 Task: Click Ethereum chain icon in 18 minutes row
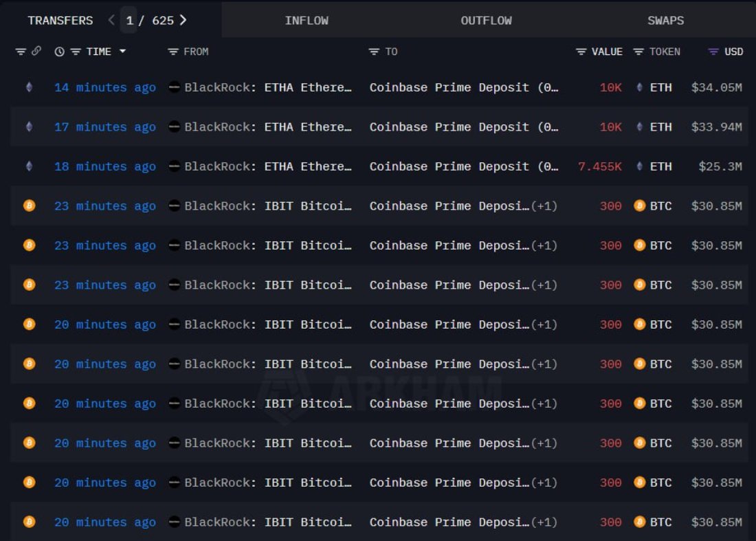[30, 166]
